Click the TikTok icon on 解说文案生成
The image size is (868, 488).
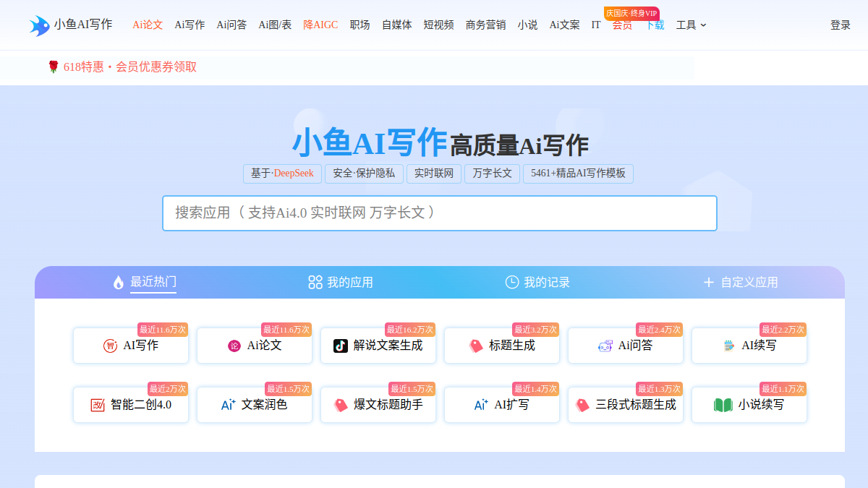coord(341,346)
